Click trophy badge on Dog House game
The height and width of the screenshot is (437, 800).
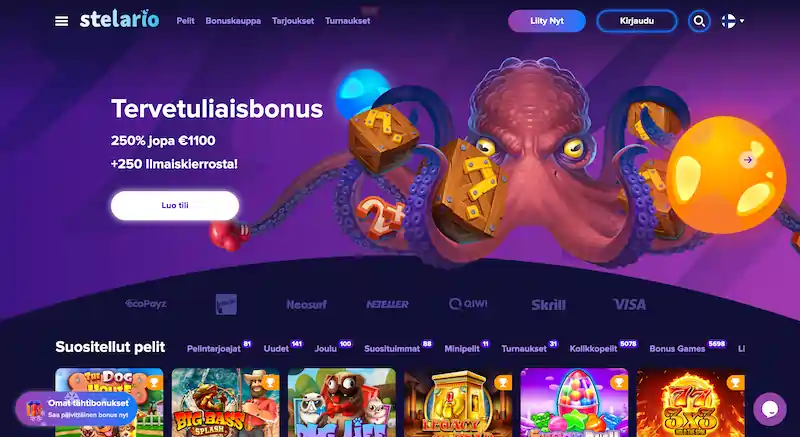pyautogui.click(x=153, y=382)
